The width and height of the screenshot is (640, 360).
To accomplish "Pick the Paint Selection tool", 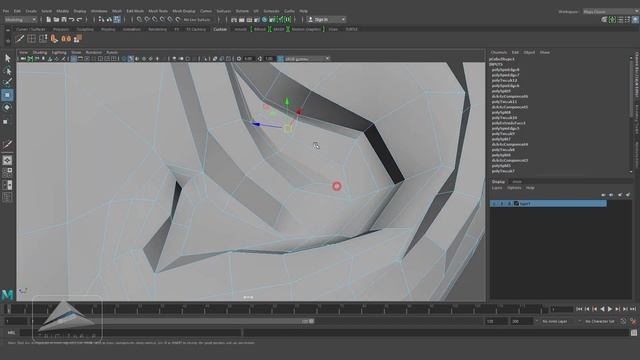I will click(7, 82).
